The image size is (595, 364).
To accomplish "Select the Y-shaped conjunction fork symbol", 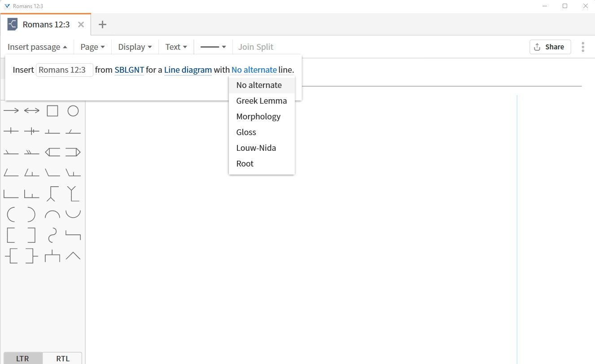I will [x=73, y=193].
